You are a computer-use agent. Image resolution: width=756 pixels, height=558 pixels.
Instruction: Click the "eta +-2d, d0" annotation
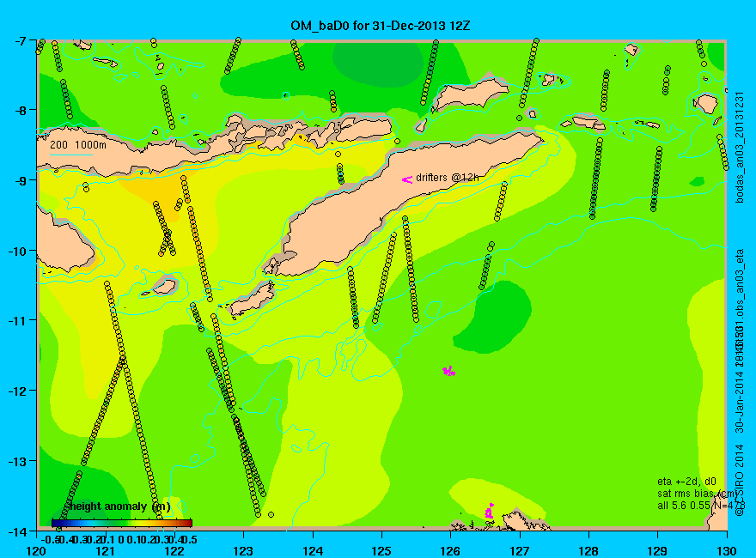click(x=686, y=482)
